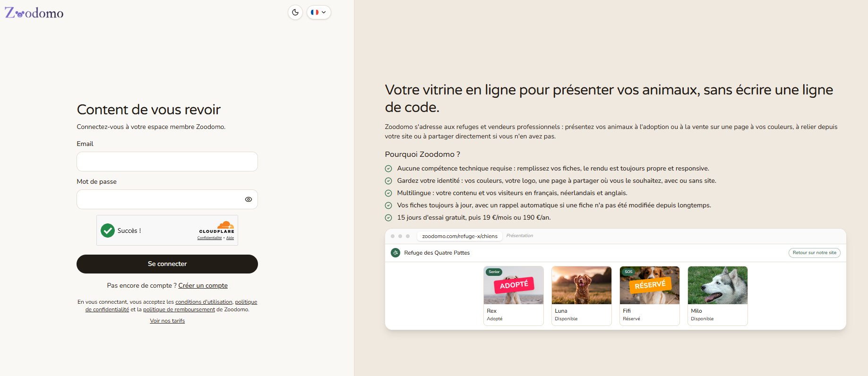Show password with the eye icon

point(249,199)
